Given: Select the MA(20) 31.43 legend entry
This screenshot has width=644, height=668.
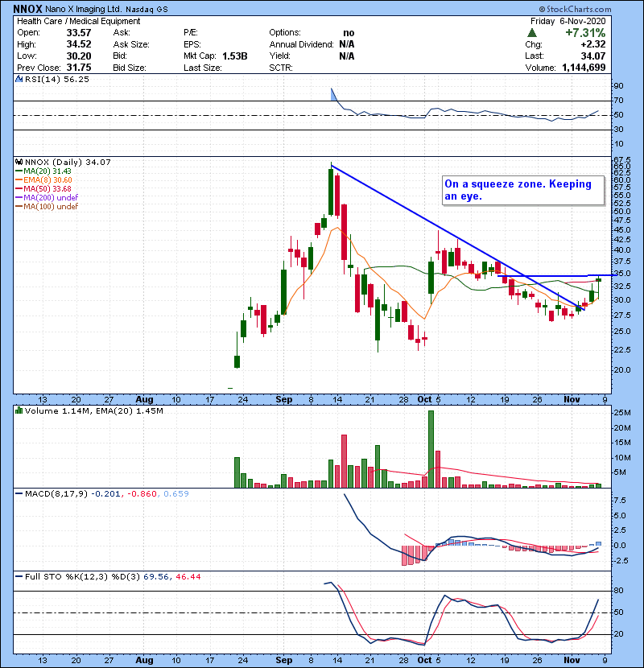Looking at the screenshot, I should [43, 171].
